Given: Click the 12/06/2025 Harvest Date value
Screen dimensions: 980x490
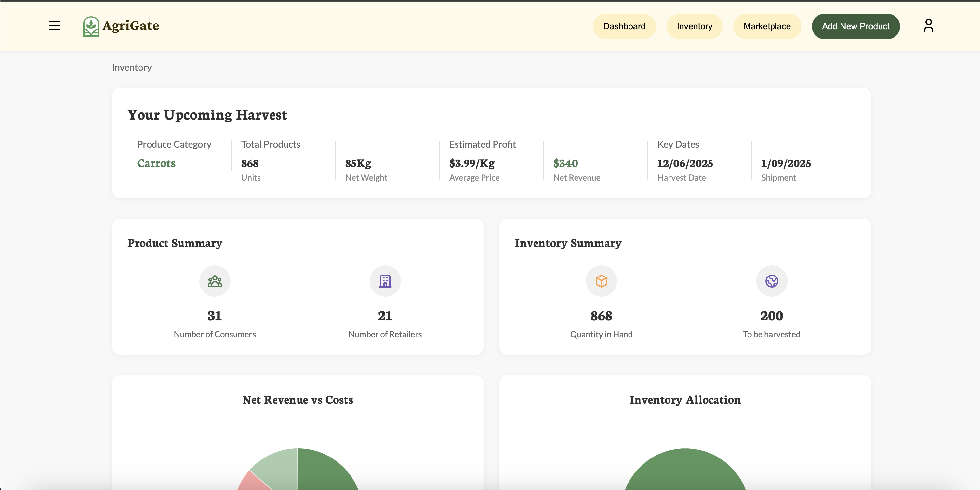Looking at the screenshot, I should tap(685, 163).
